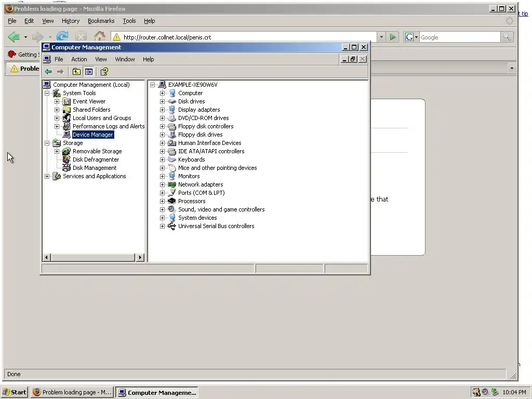Screen dimensions: 532x399
Task: Click the green Go arrow in Firefox
Action: pos(393,37)
